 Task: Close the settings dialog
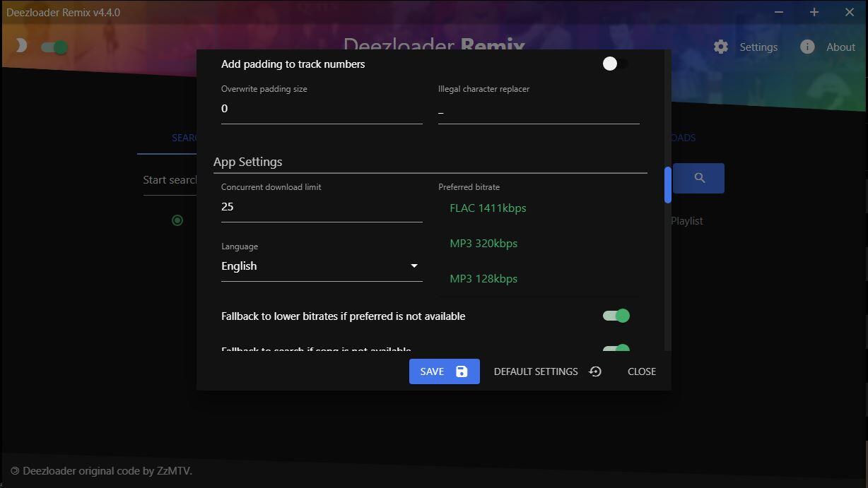coord(641,371)
